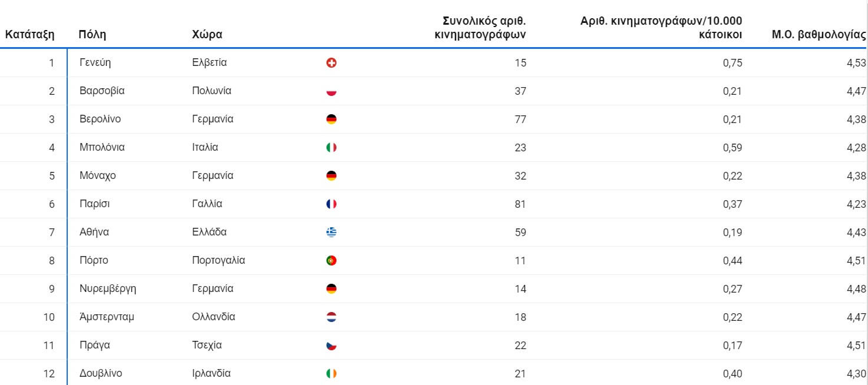Sort by the Κατάταξη column header
Viewport: 868px width, 385px height.
30,34
